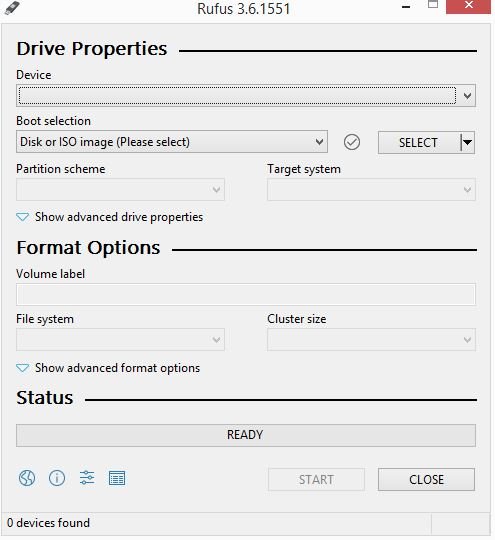Screen dimensions: 495x540
Task: Click the READY status progress bar
Action: [x=246, y=435]
